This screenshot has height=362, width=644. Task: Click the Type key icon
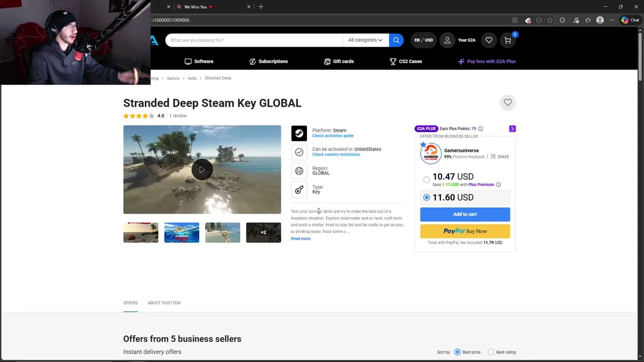click(x=299, y=190)
